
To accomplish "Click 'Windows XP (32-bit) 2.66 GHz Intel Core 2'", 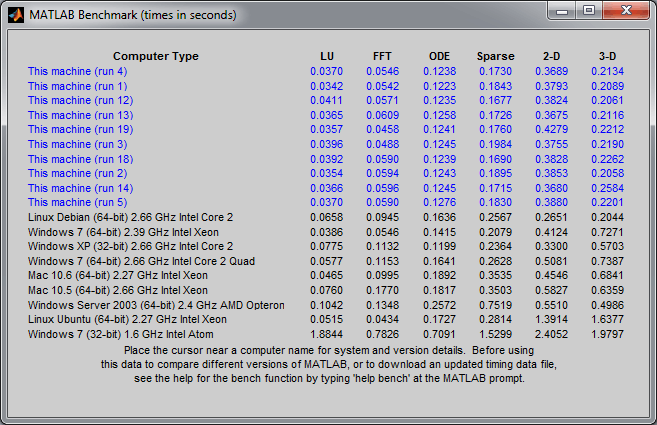I will (x=130, y=246).
